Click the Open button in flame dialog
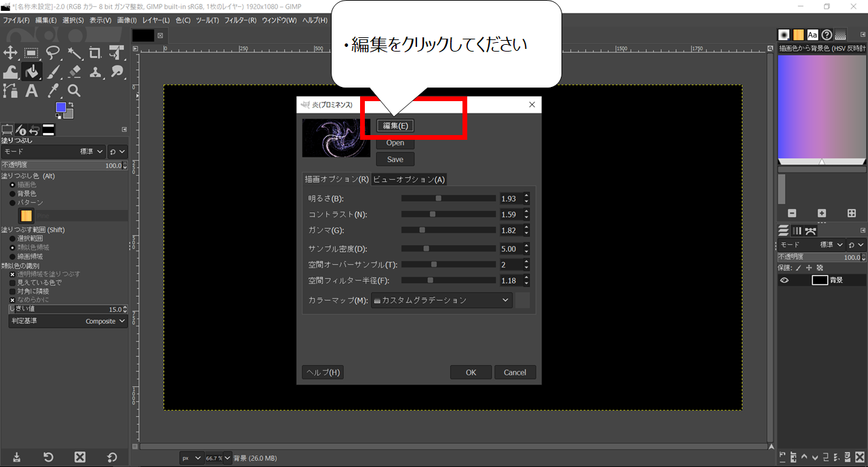 coord(395,143)
